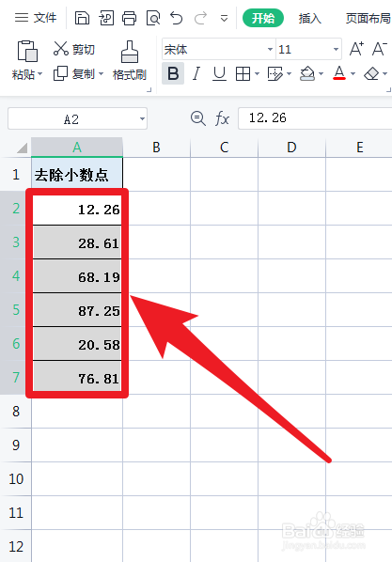
Task: Apply fill color bucket
Action: click(x=307, y=74)
